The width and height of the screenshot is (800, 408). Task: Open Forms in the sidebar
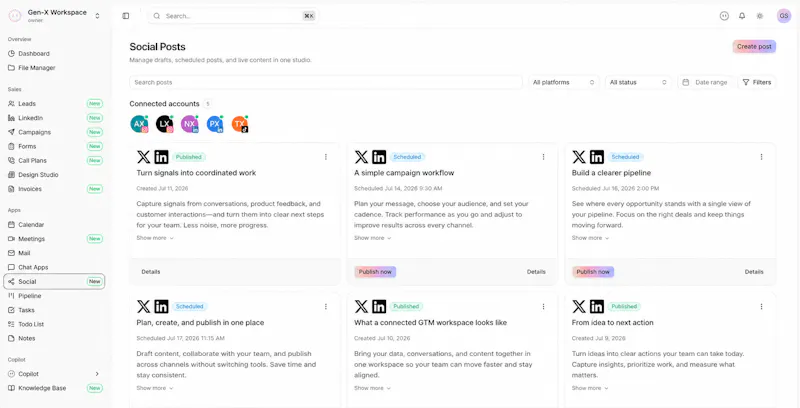click(x=54, y=146)
